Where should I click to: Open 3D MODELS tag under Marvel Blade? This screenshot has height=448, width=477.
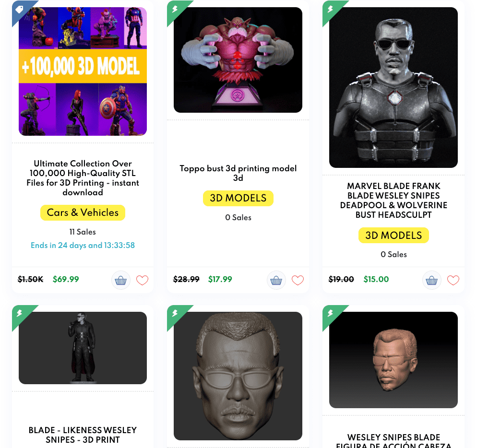pyautogui.click(x=394, y=236)
